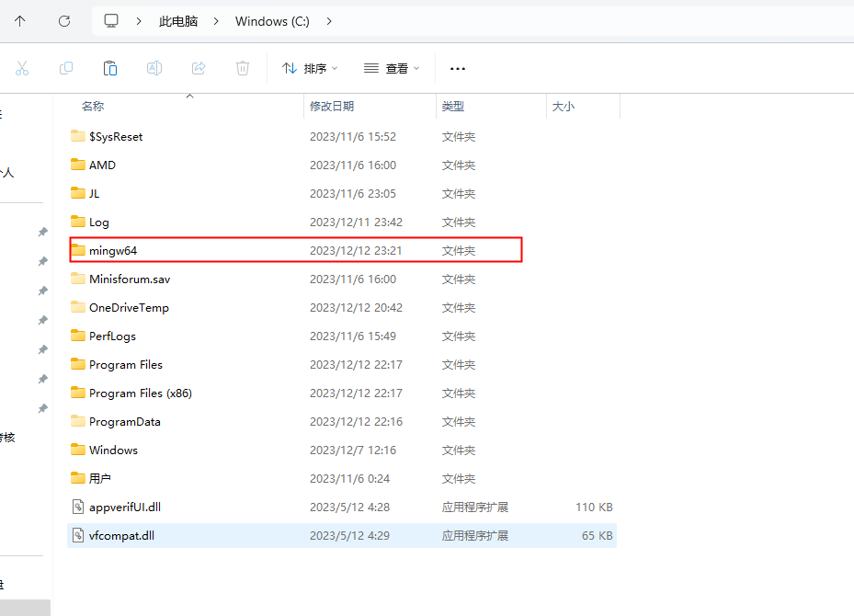Screen dimensions: 854x616
Task: Select the JL folder name
Action: coord(94,193)
